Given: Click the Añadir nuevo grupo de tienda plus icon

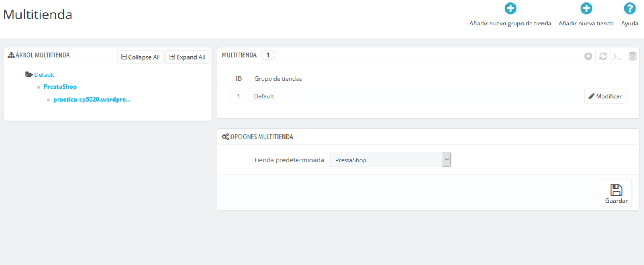Looking at the screenshot, I should pos(510,8).
